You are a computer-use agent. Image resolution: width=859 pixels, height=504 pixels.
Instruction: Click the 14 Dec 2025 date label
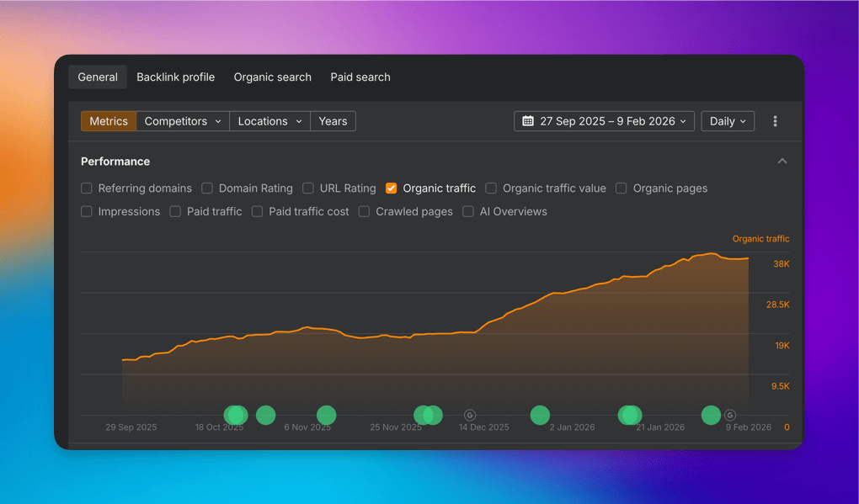483,427
